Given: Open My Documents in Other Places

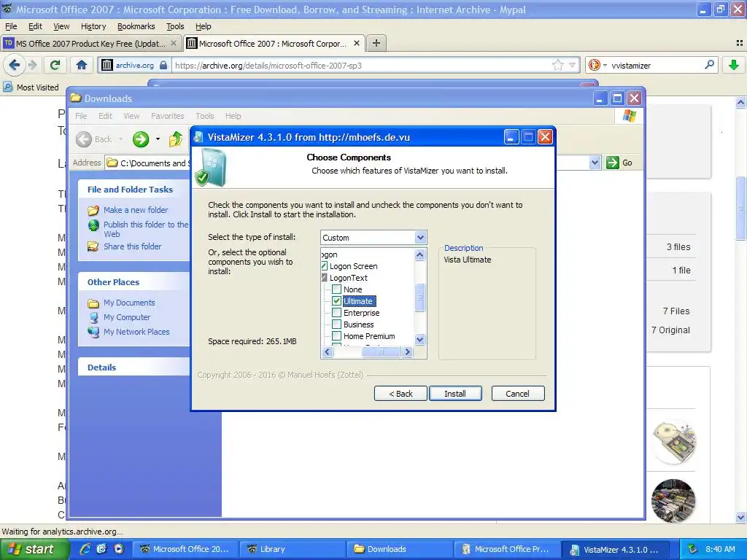Looking at the screenshot, I should pos(129,303).
